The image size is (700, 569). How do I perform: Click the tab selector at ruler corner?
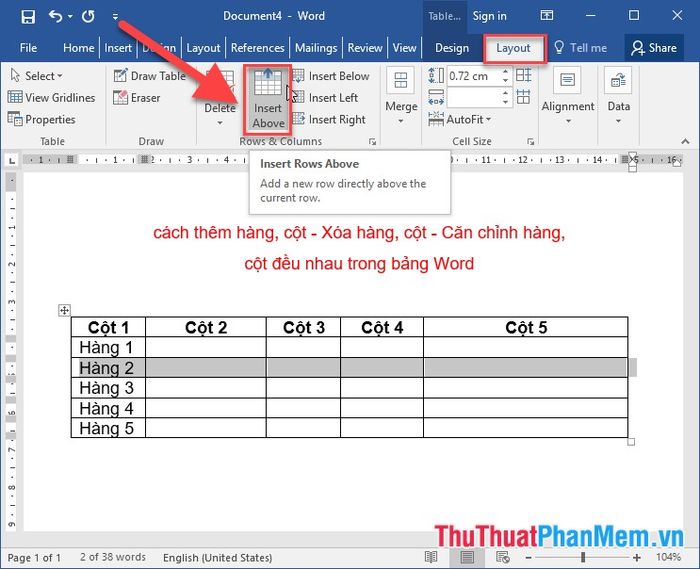click(x=12, y=160)
